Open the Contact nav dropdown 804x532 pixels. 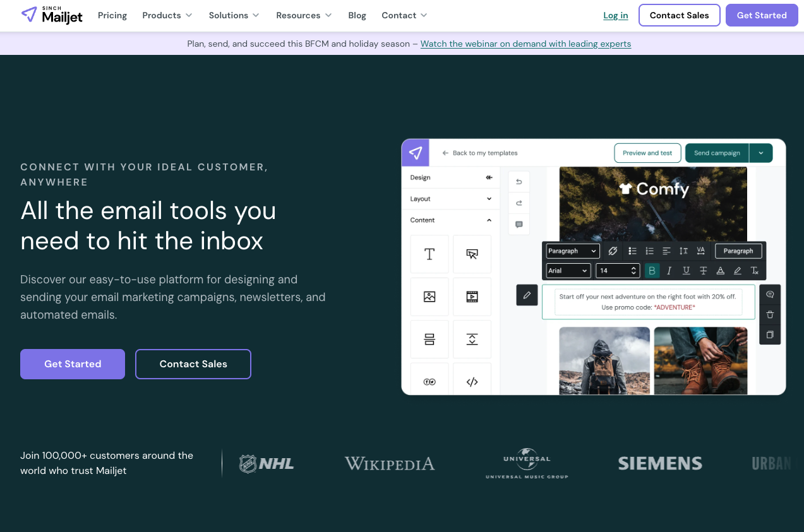pos(404,15)
